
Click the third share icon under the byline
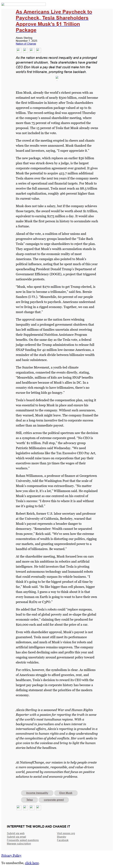(x=32, y=50)
